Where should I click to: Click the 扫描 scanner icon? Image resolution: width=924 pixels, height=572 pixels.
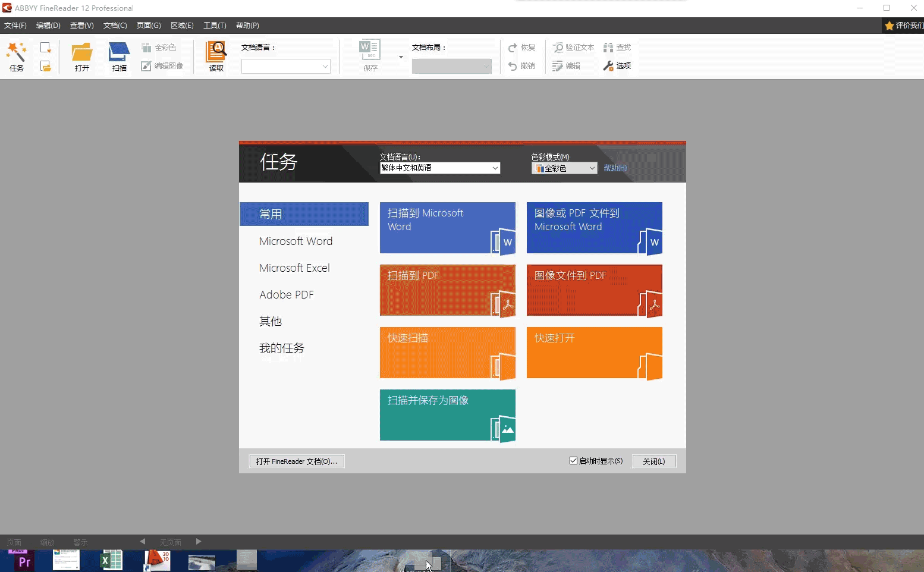point(119,54)
